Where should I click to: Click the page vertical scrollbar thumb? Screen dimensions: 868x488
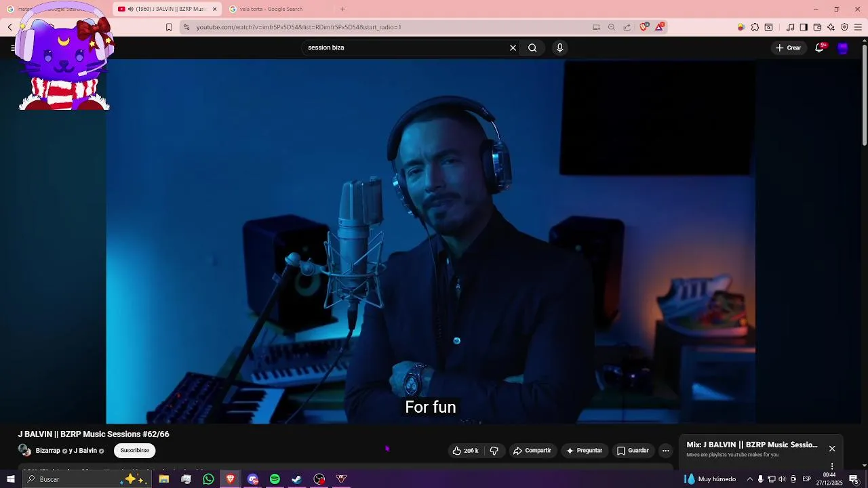pos(865,95)
